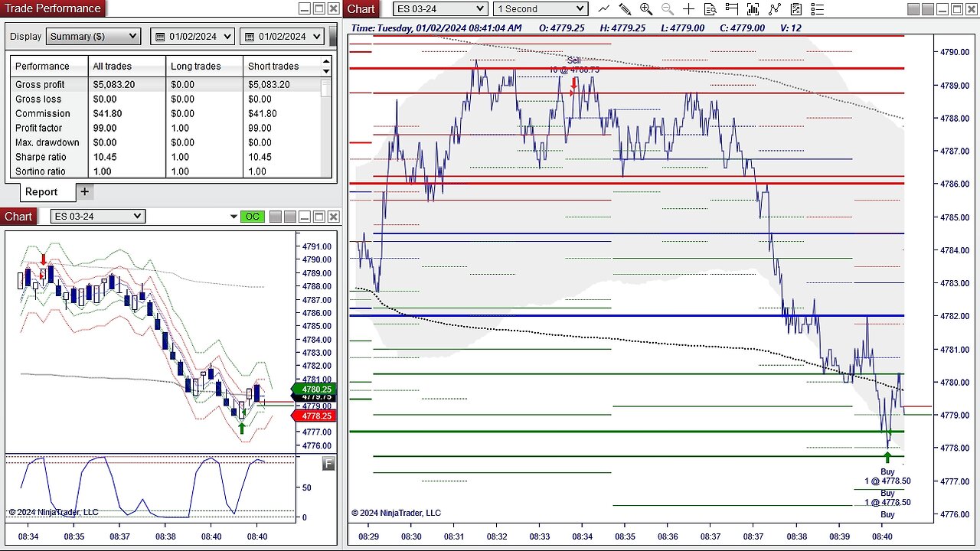This screenshot has width=980, height=551.
Task: Click the green buy arrow on small chart
Action: click(242, 428)
